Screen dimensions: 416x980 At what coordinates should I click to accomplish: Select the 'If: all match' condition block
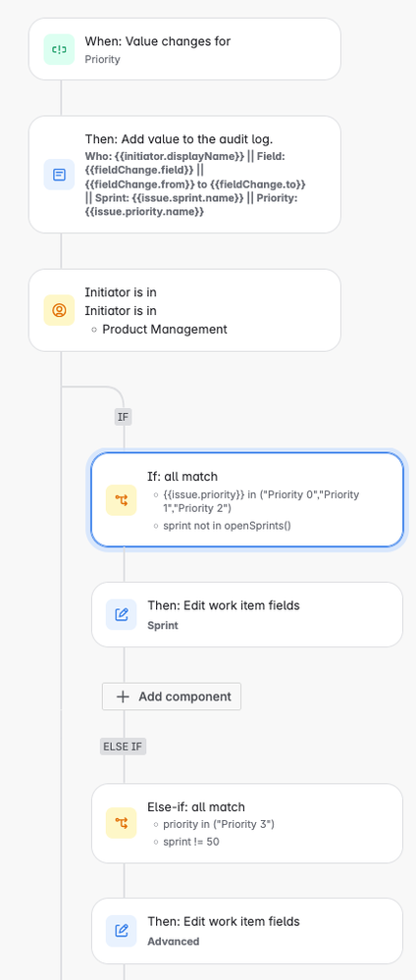click(x=247, y=500)
